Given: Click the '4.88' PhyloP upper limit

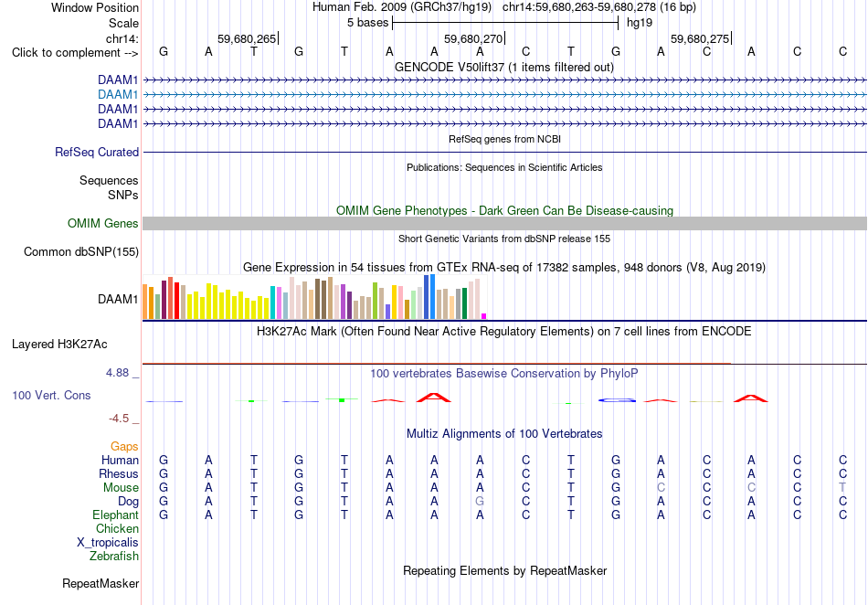Looking at the screenshot, I should click(117, 373).
